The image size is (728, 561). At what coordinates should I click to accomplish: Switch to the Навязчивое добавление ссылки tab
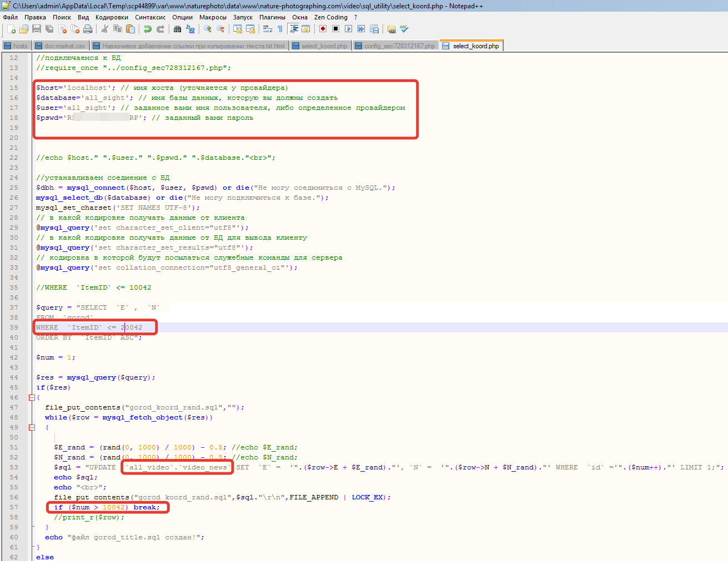pyautogui.click(x=189, y=46)
